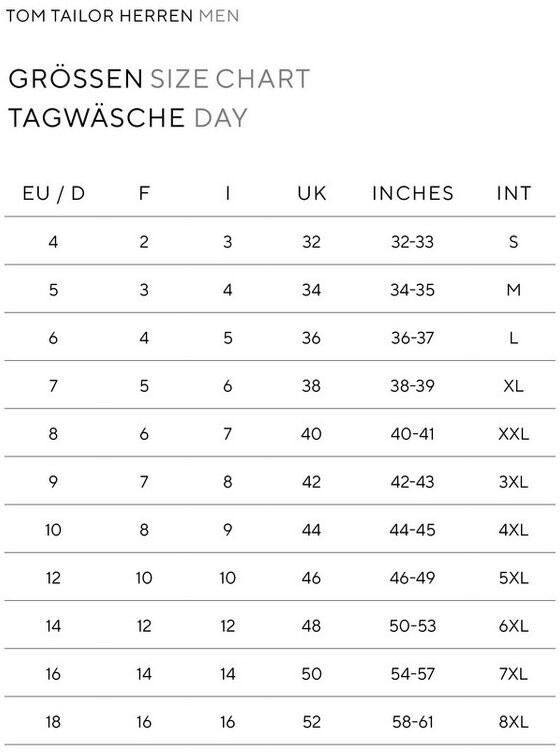Click the UK size 52 cell

[312, 722]
